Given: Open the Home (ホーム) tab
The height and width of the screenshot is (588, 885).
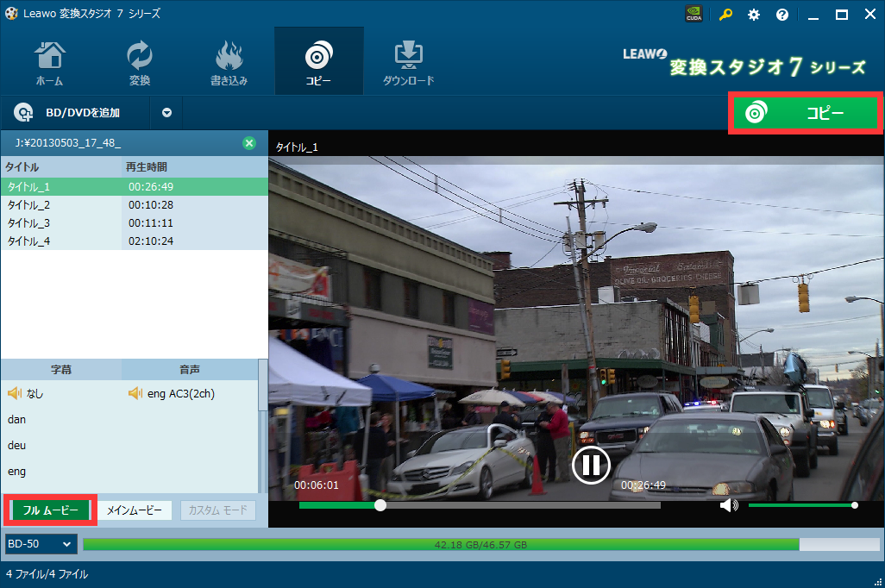Looking at the screenshot, I should pyautogui.click(x=49, y=62).
